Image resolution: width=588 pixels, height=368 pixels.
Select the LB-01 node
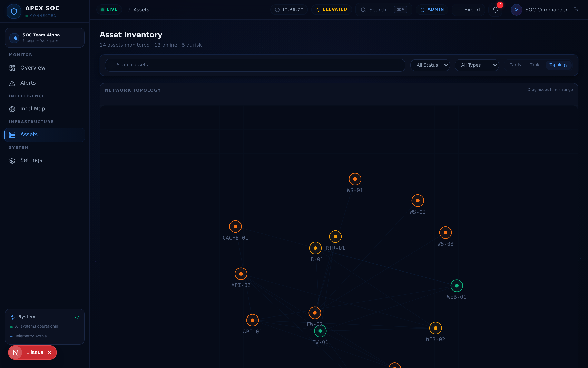[x=315, y=248]
